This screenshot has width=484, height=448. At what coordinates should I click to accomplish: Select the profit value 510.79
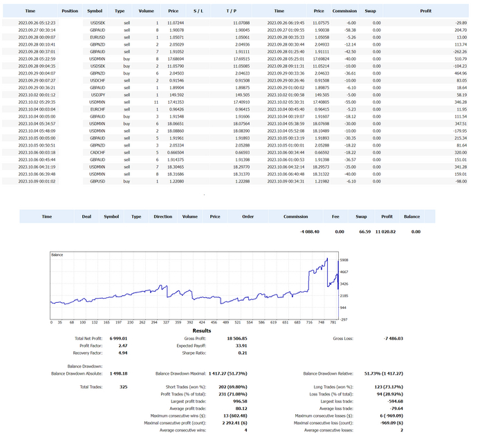tap(460, 59)
